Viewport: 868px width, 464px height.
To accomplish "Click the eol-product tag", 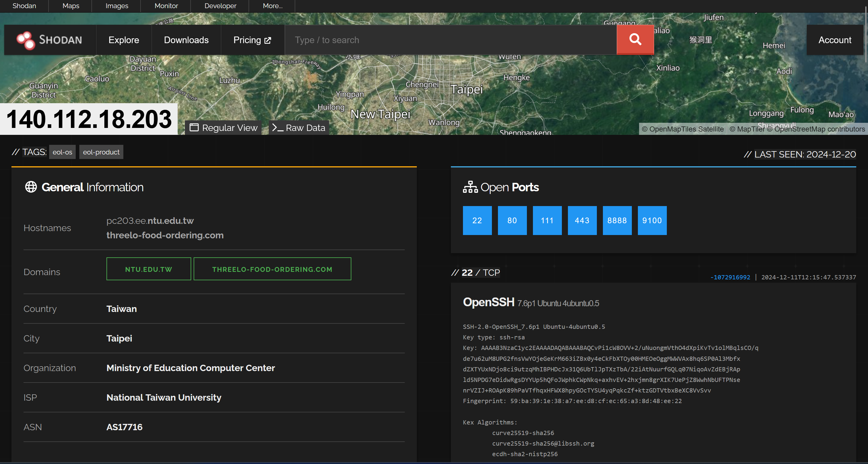I will [x=101, y=152].
